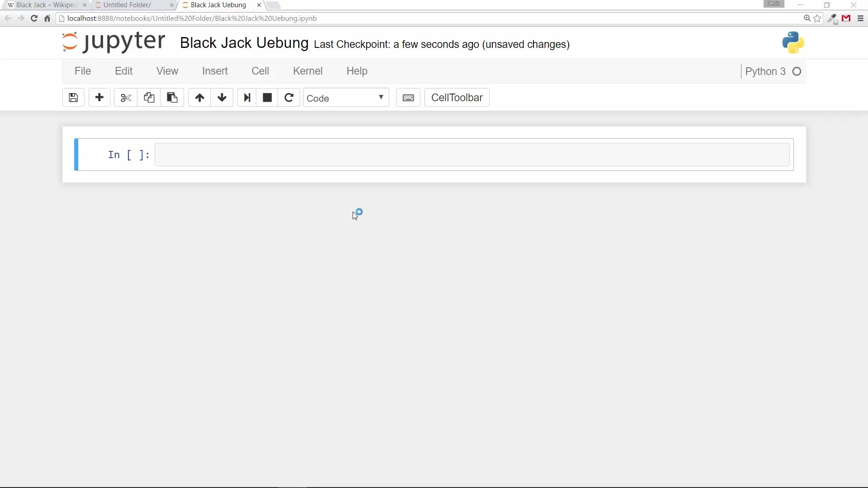This screenshot has width=868, height=488.
Task: Bookmark page with star icon
Action: 817,19
